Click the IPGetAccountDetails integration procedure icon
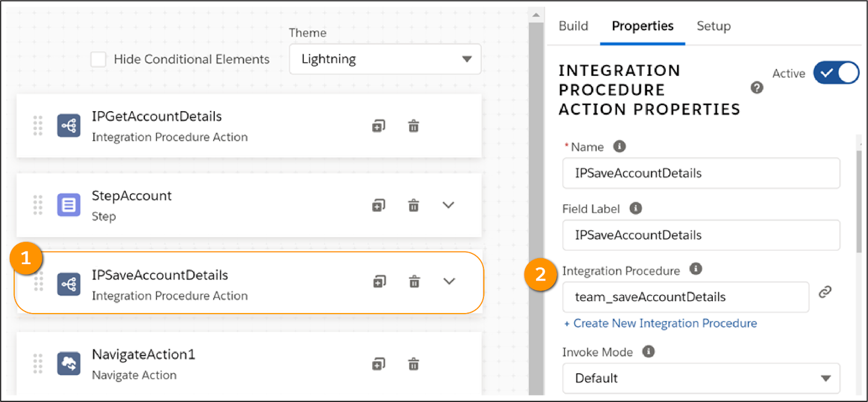Screen dimensions: 868x402 (x=69, y=126)
